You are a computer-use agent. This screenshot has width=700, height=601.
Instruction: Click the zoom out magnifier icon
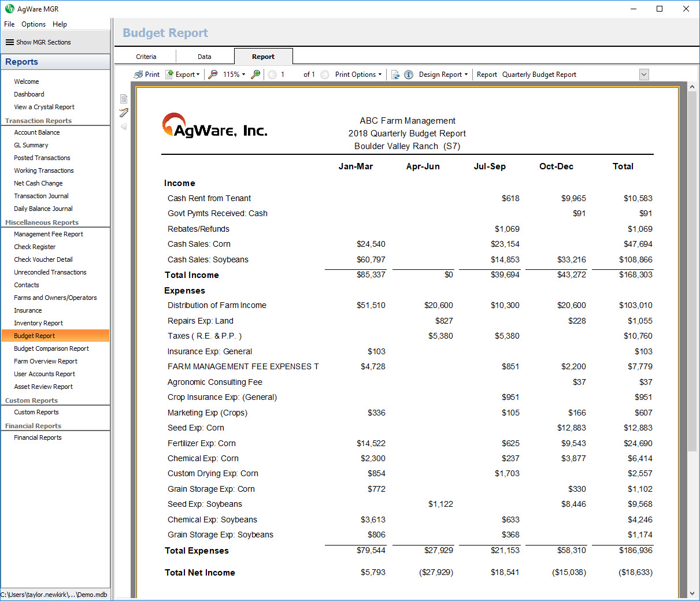(x=213, y=75)
